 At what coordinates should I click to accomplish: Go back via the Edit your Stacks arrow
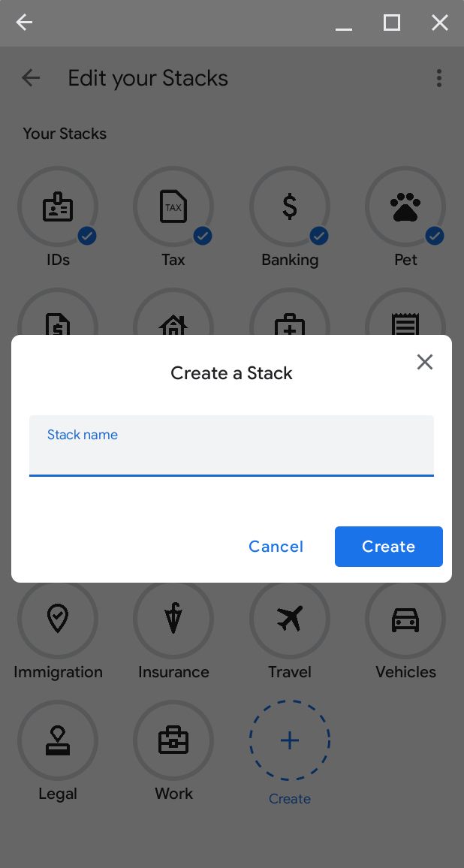[30, 77]
